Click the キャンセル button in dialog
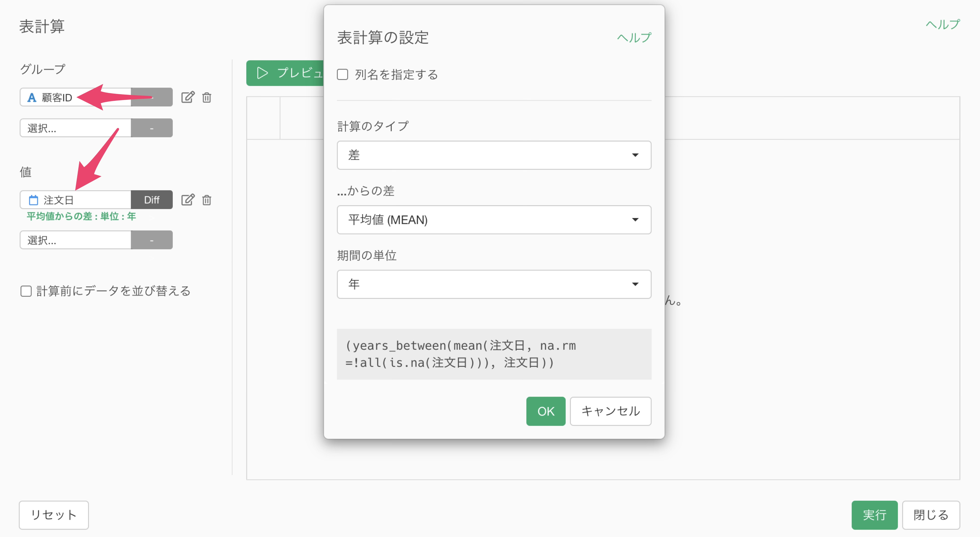 click(x=610, y=411)
